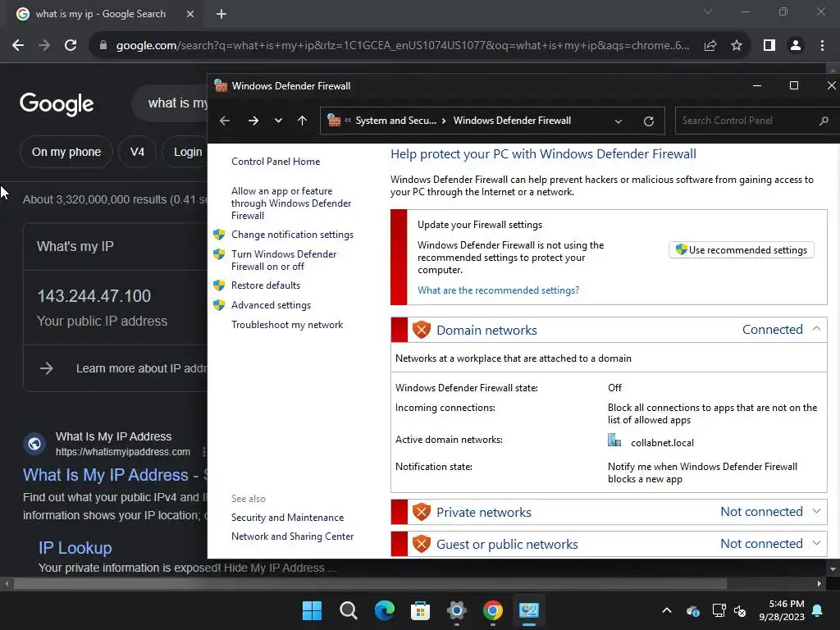840x630 pixels.
Task: Expand the address bar history dropdown
Action: click(x=619, y=121)
